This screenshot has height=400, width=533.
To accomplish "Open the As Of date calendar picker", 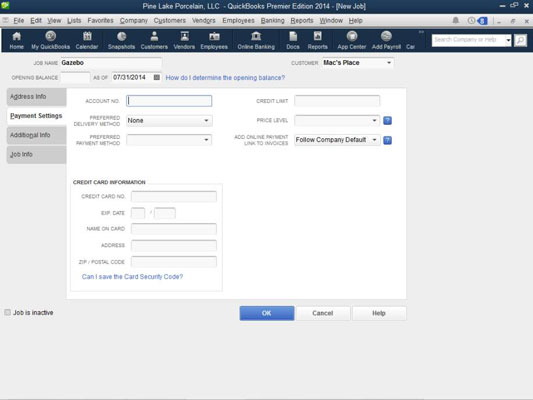I will [157, 77].
